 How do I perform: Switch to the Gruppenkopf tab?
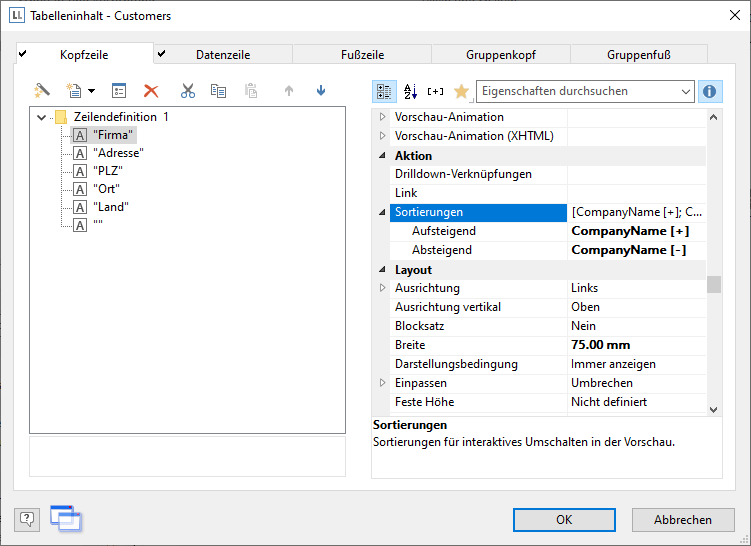click(499, 55)
